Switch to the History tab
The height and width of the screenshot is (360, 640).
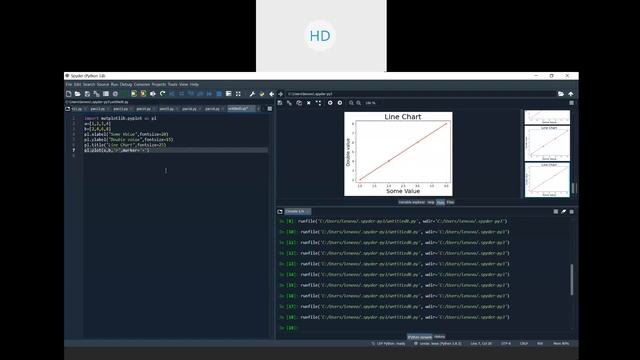(x=440, y=337)
